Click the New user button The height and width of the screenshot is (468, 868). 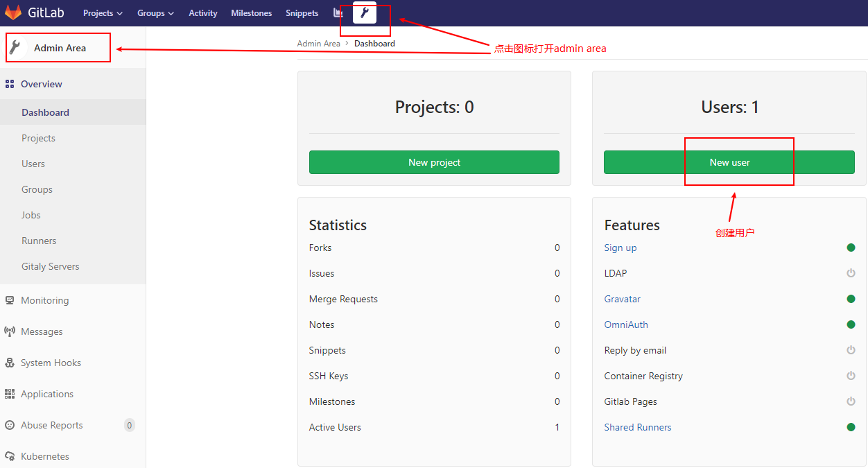(729, 162)
